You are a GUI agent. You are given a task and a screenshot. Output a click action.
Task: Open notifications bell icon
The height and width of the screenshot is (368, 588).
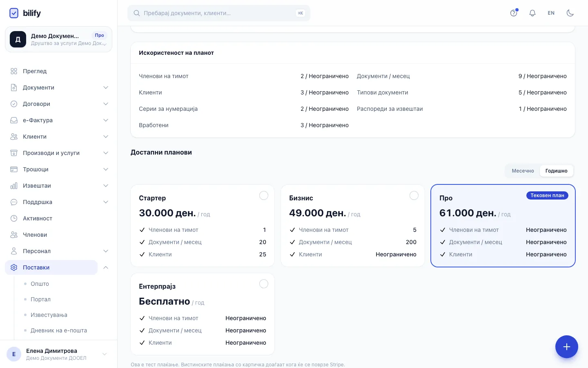532,13
